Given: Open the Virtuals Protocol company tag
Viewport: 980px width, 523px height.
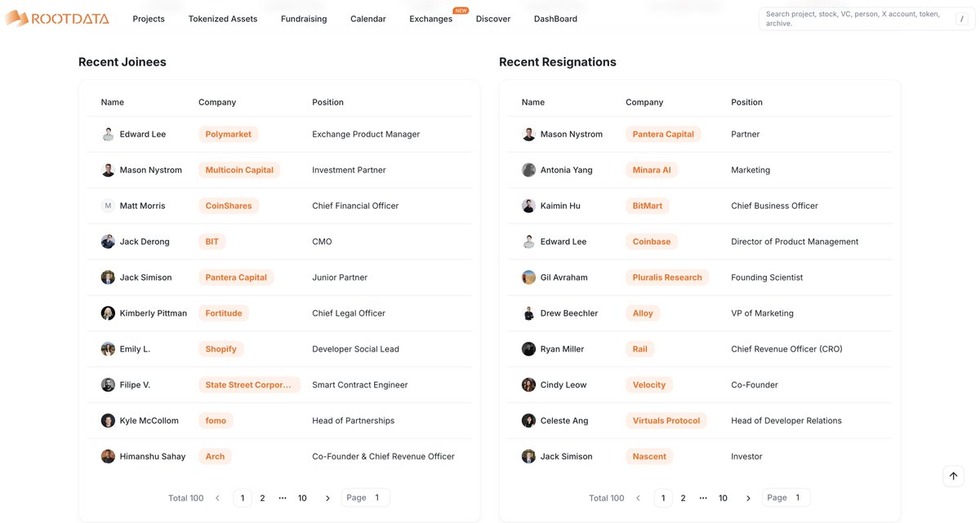Looking at the screenshot, I should pos(666,421).
